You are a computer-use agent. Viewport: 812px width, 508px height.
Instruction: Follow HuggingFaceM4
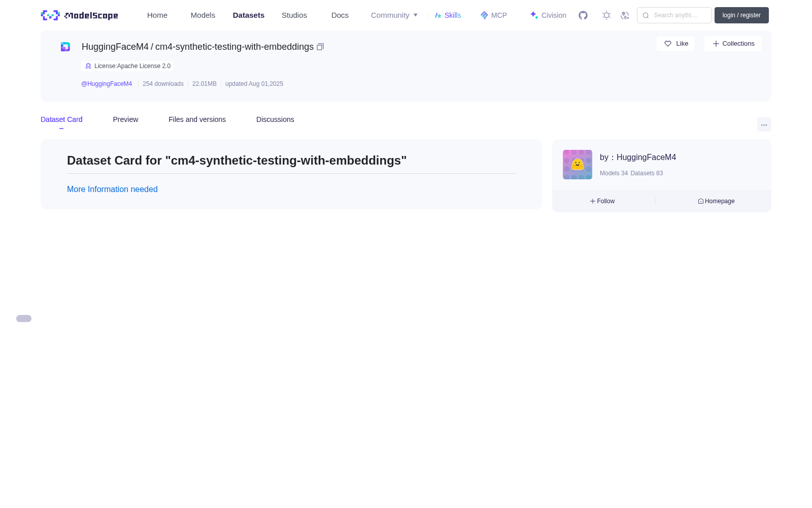click(602, 201)
